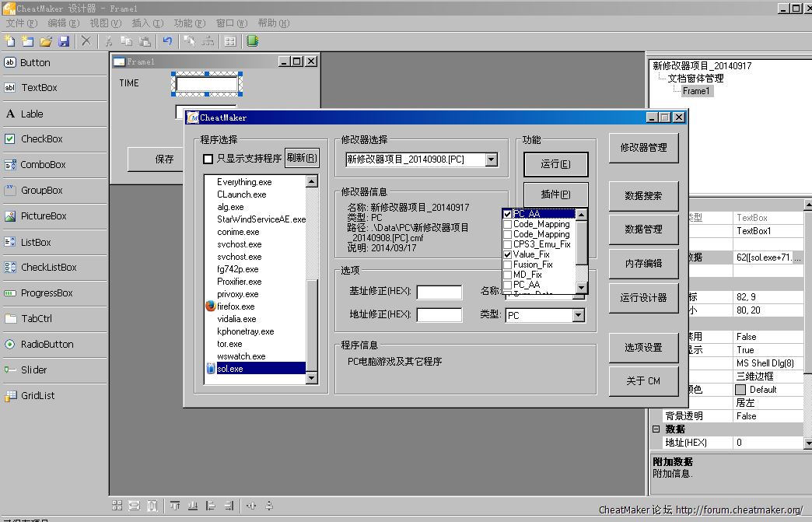
Task: Open the 修改器选择 project dropdown
Action: (491, 159)
